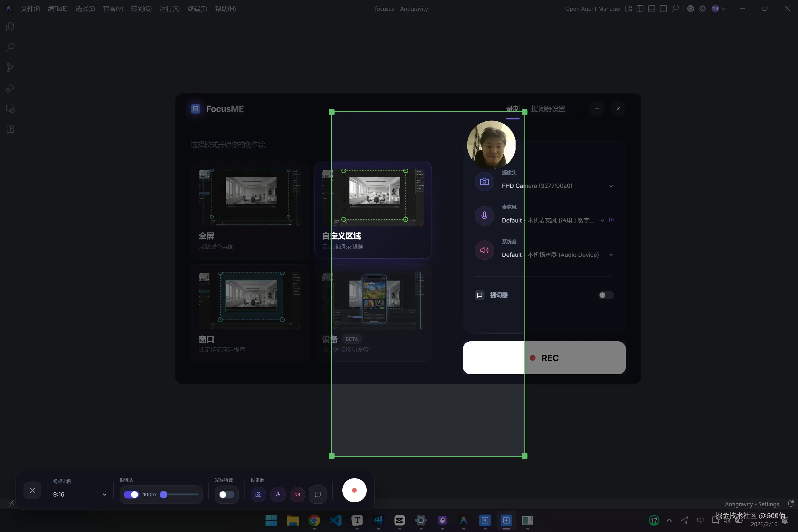Click the microphone source icon in bottom toolbar
This screenshot has height=532, width=798.
(x=278, y=494)
